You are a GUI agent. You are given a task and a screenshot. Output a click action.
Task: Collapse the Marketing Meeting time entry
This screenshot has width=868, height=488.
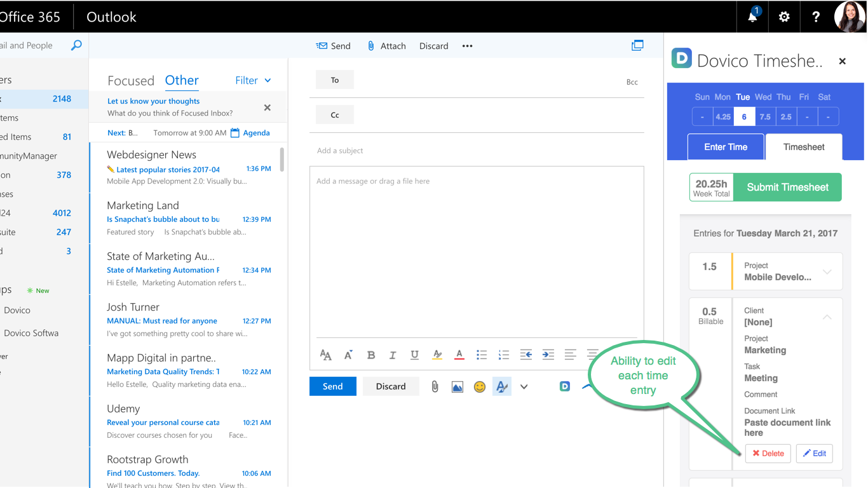(x=827, y=317)
